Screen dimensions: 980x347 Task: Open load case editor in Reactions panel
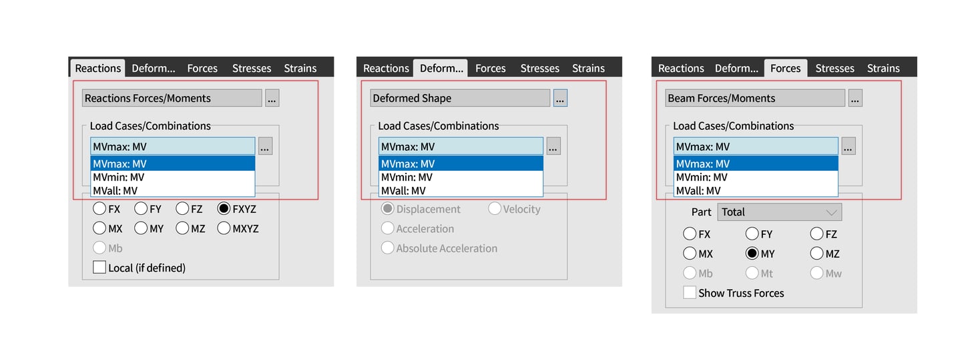point(265,147)
